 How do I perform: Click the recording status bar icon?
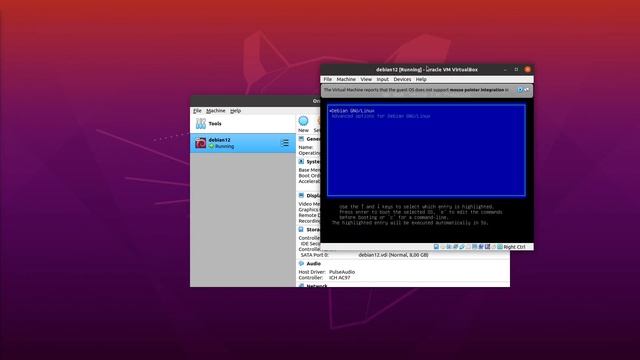coord(481,247)
